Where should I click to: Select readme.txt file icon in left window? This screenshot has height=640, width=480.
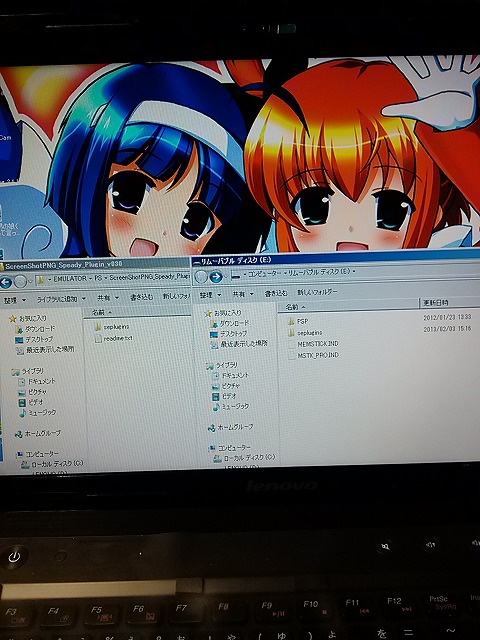(98, 338)
